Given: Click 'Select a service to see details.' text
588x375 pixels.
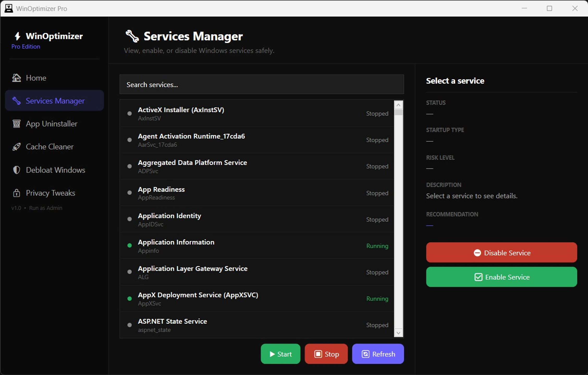Looking at the screenshot, I should click(472, 196).
